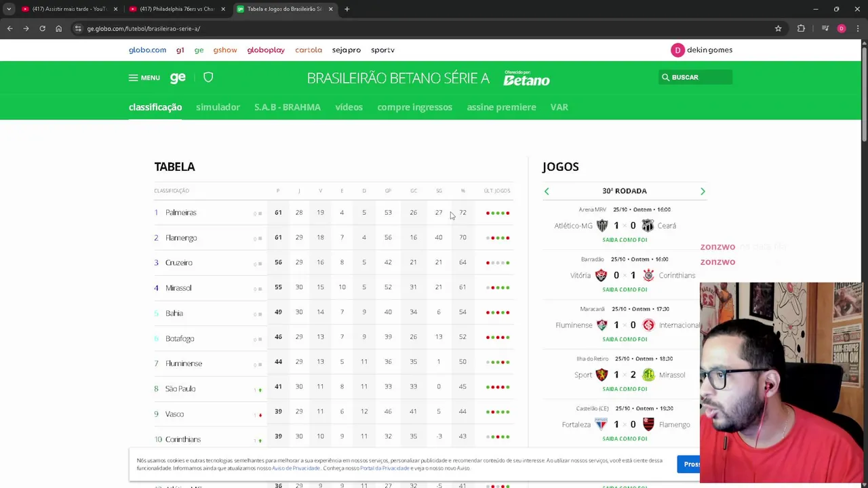Open Chrome profile avatar
868x488 pixels.
[842, 28]
